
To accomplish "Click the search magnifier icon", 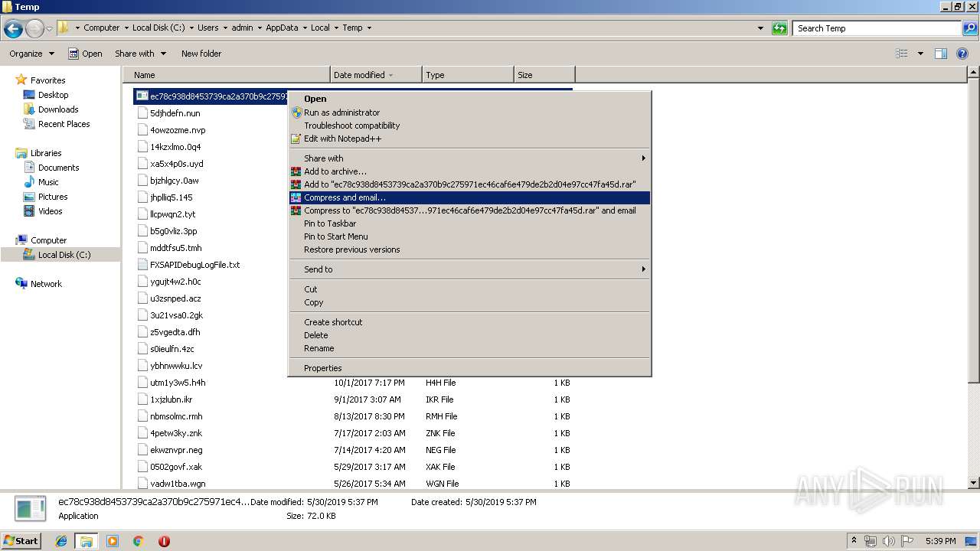I will (x=970, y=28).
